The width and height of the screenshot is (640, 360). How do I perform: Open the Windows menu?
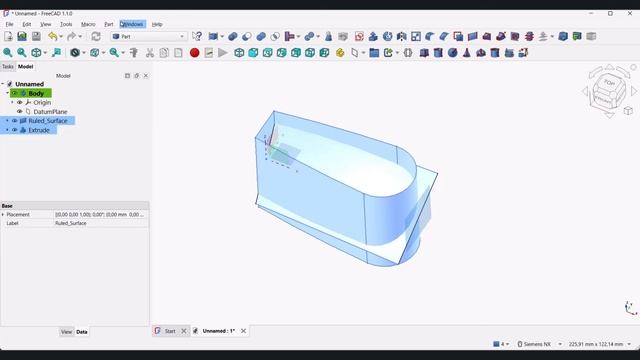(132, 24)
